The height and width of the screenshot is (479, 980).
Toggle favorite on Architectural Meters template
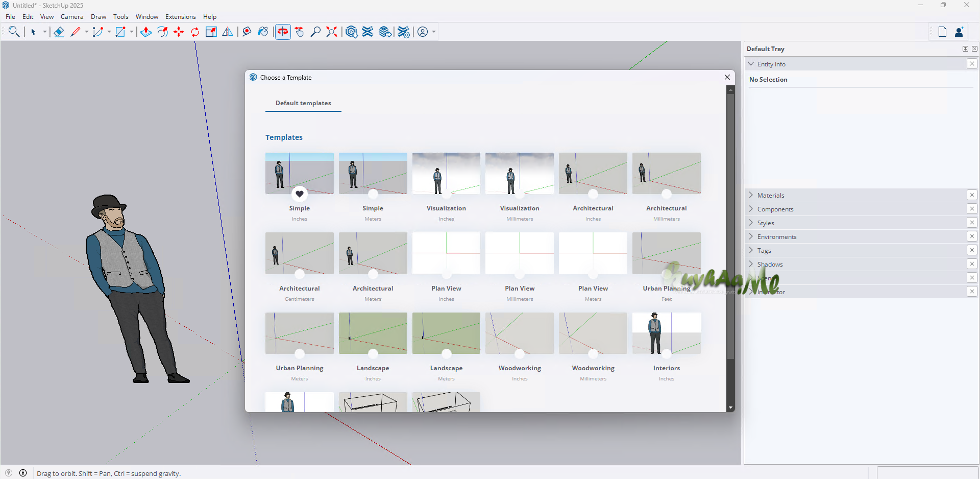coord(373,274)
